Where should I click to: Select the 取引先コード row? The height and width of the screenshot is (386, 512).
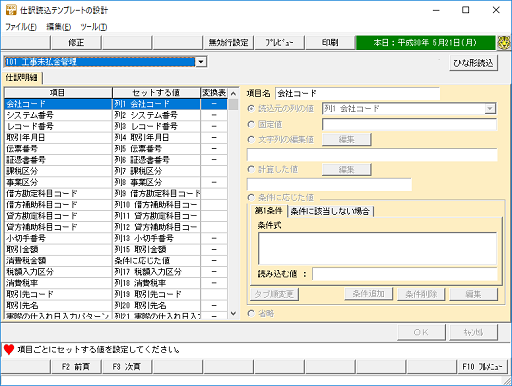[x=116, y=294]
